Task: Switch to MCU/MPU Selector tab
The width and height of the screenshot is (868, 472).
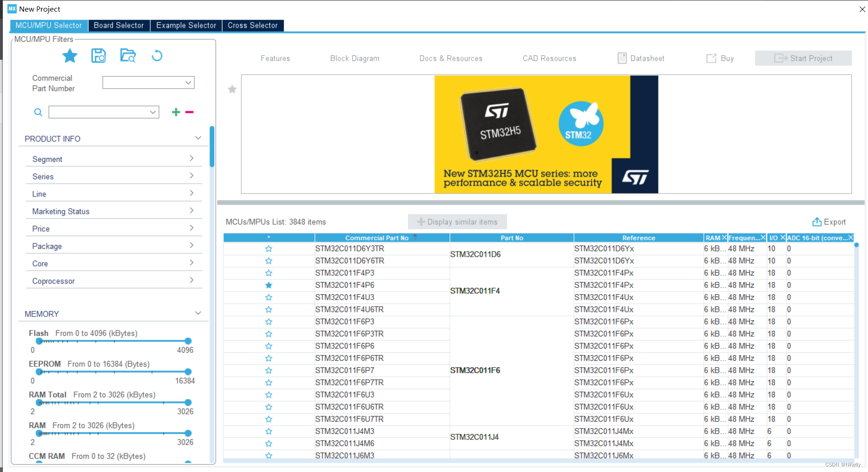Action: point(49,26)
